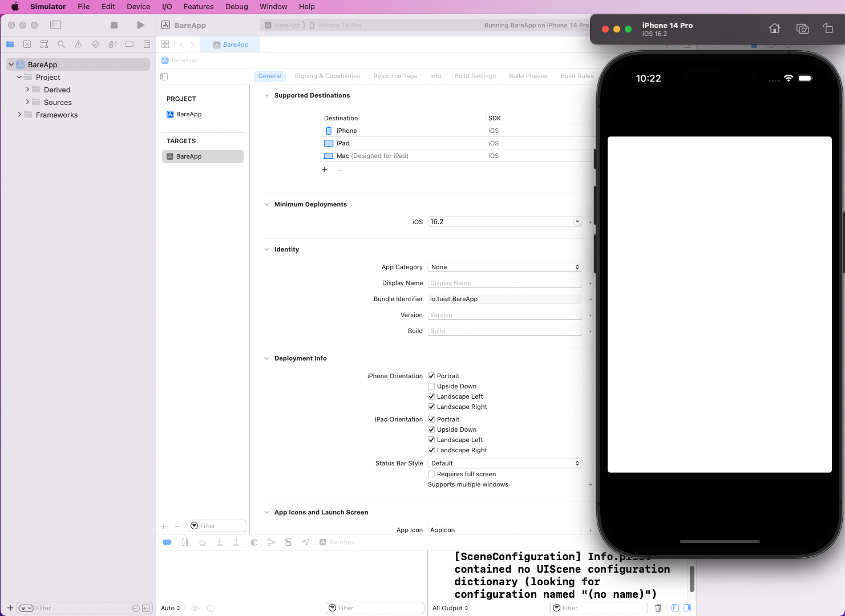Open the Breakpoint navigator
The width and height of the screenshot is (845, 616).
[130, 44]
